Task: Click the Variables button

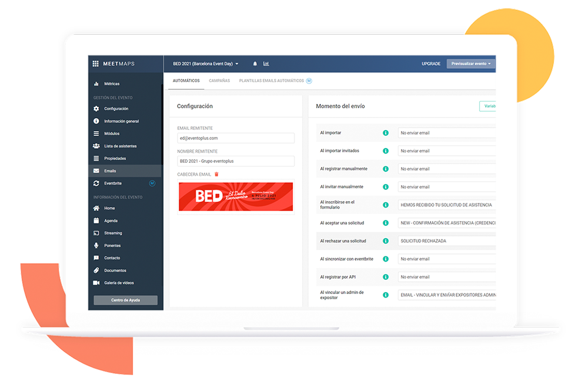Action: (x=487, y=106)
